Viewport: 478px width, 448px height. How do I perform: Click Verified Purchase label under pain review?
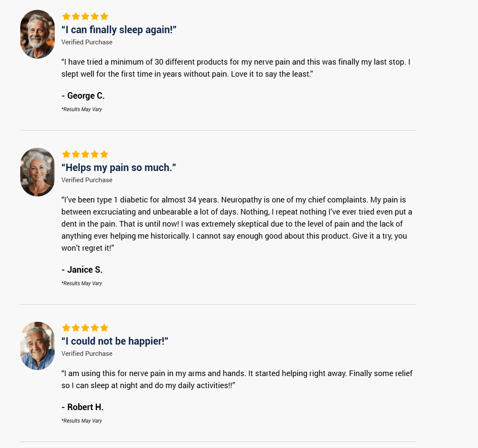(87, 180)
